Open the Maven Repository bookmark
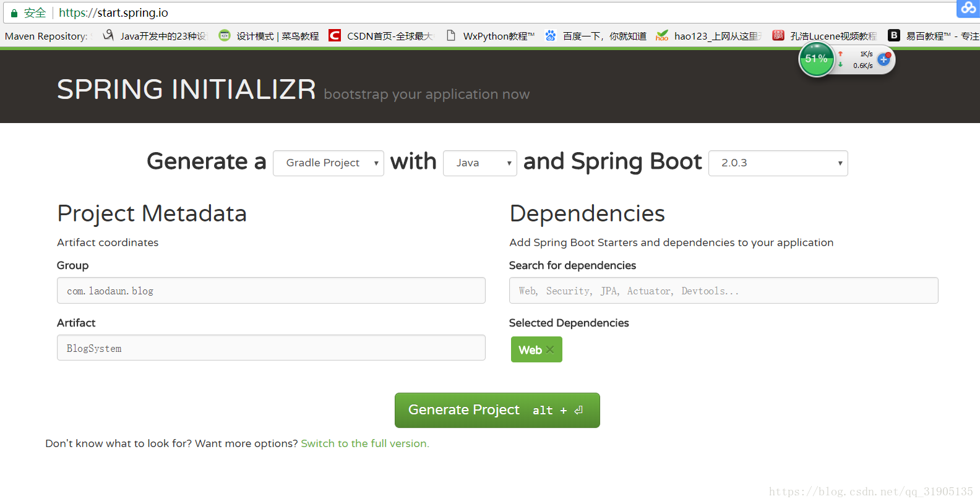This screenshot has height=504, width=980. [46, 36]
